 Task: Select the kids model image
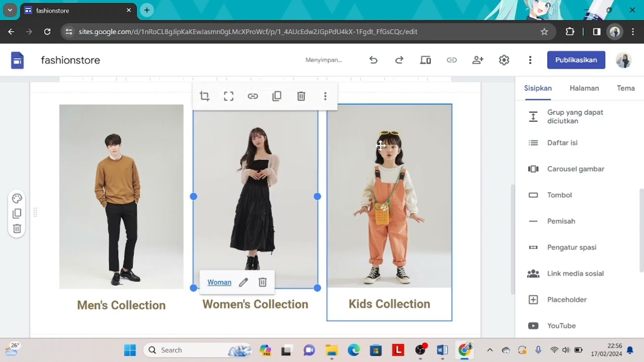[x=389, y=196]
